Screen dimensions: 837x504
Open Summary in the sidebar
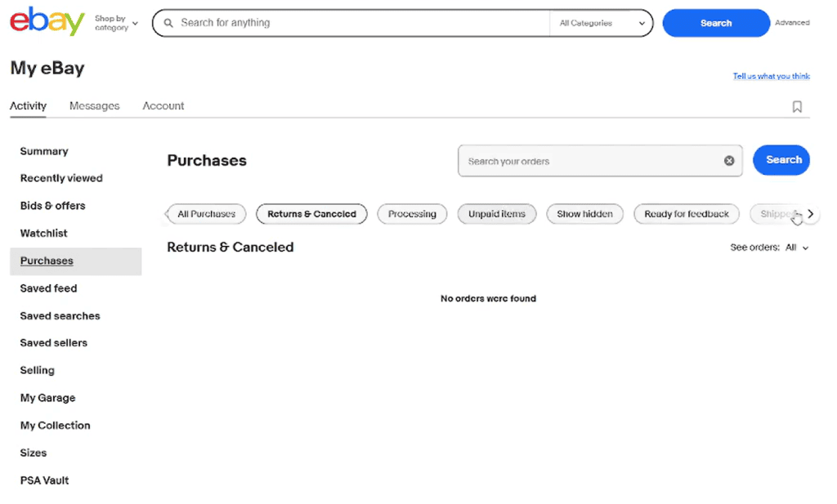coord(44,151)
